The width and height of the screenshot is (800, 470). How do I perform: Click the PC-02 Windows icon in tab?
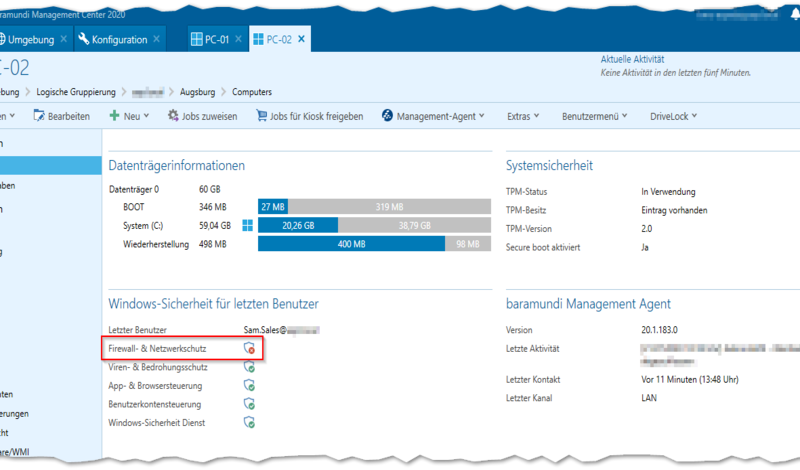(x=259, y=39)
